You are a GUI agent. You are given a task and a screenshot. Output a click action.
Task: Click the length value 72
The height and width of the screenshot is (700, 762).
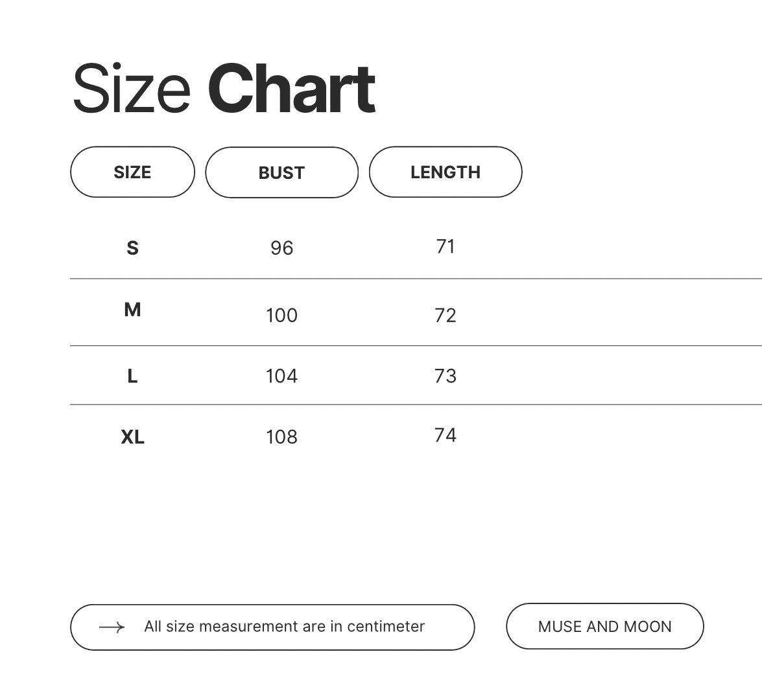(x=446, y=316)
